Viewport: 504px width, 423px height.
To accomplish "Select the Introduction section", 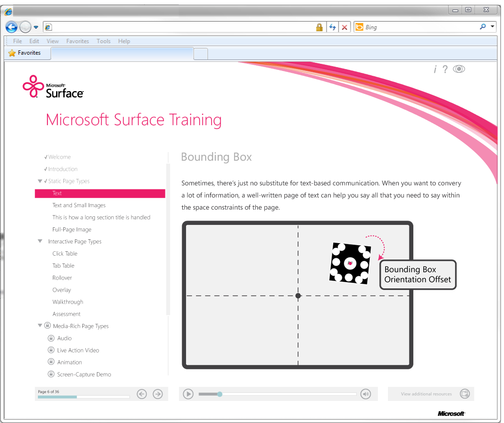I will coord(62,169).
